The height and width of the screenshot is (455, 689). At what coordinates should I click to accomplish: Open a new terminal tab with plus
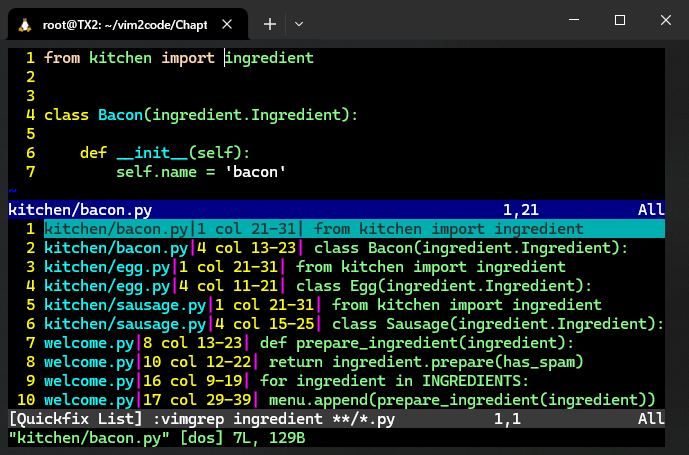270,24
